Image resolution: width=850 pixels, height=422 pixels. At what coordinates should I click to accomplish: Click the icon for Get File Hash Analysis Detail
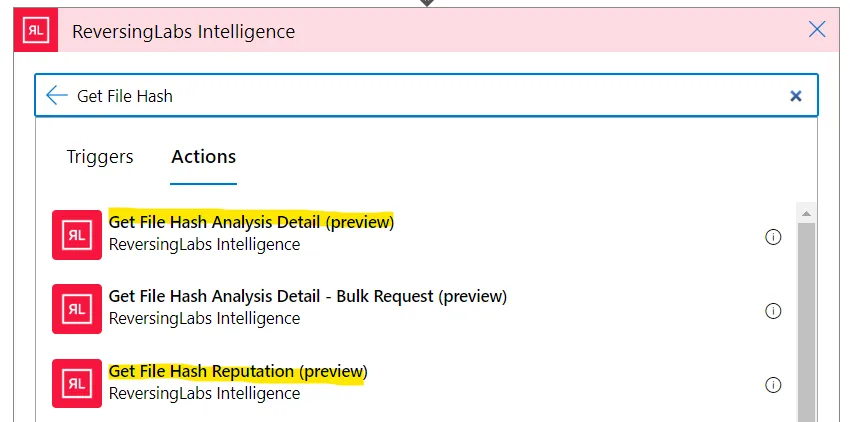tap(77, 234)
